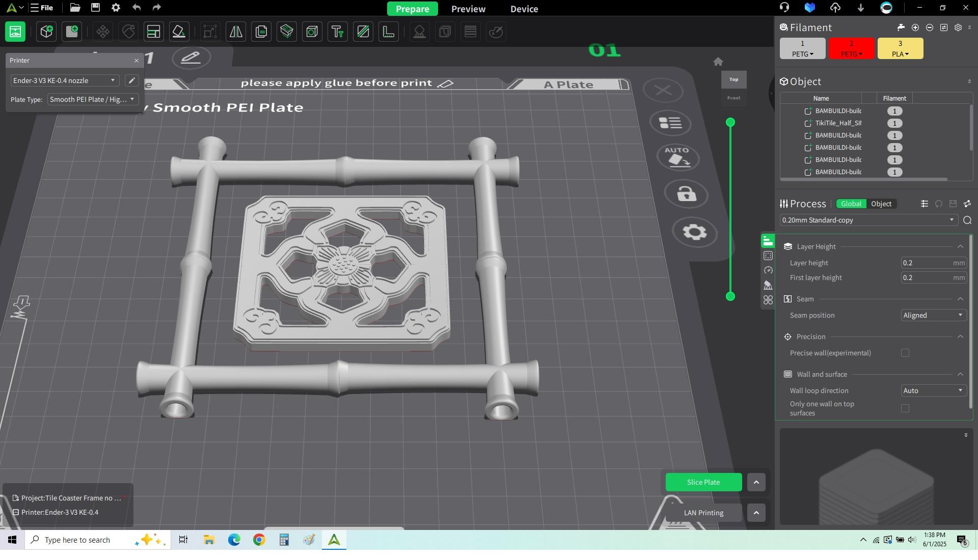Click the plate auto-orient AUTO icon

677,157
